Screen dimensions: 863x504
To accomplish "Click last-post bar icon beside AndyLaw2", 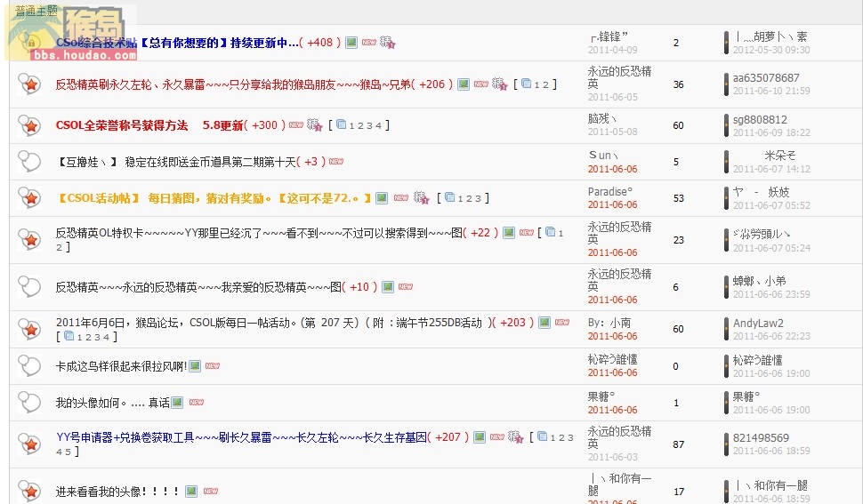I will coord(727,329).
